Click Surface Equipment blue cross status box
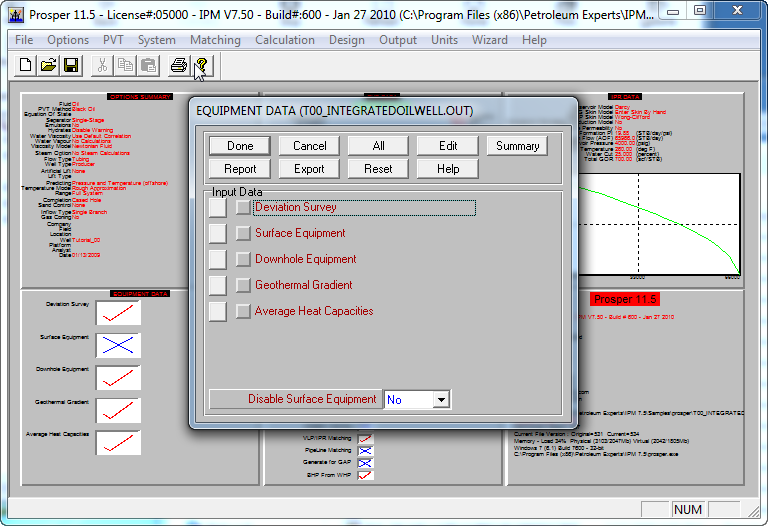Viewport: 768px width, 526px height. tap(118, 345)
